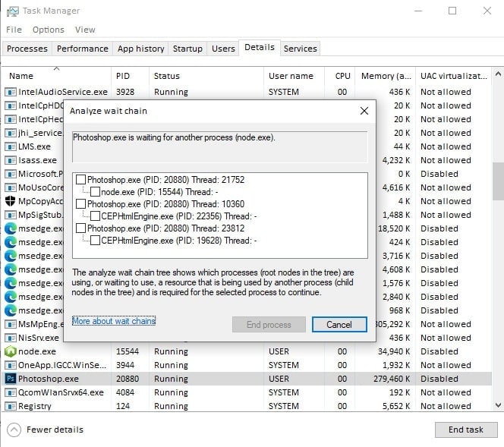
Task: Click the MpCopyAcc shield icon
Action: [x=11, y=201]
